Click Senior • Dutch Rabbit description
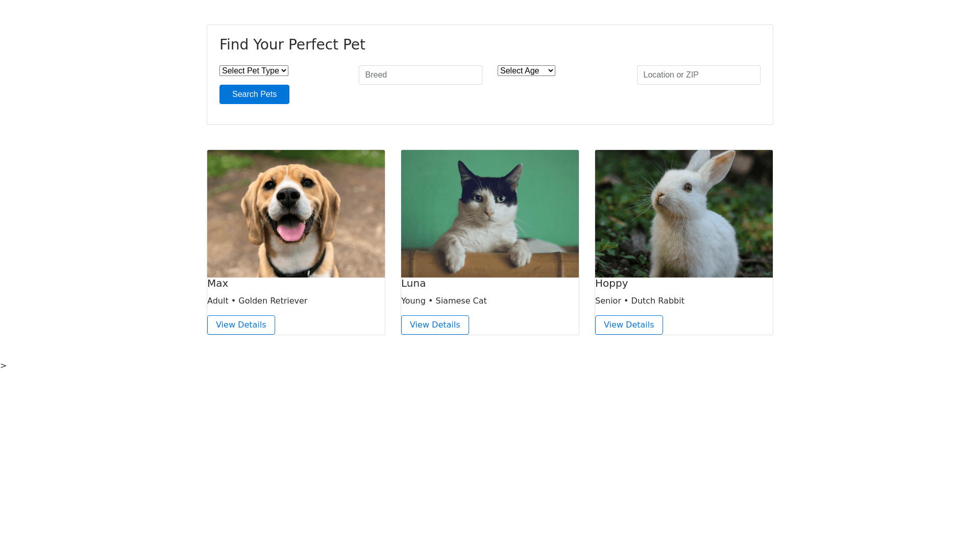The height and width of the screenshot is (551, 980). click(640, 301)
